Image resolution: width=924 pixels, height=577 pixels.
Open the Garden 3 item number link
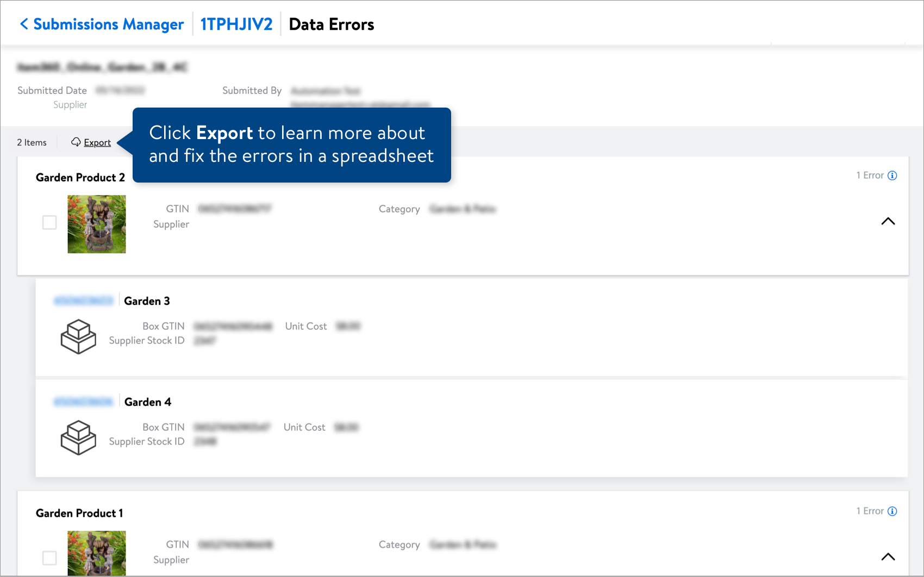(x=84, y=300)
